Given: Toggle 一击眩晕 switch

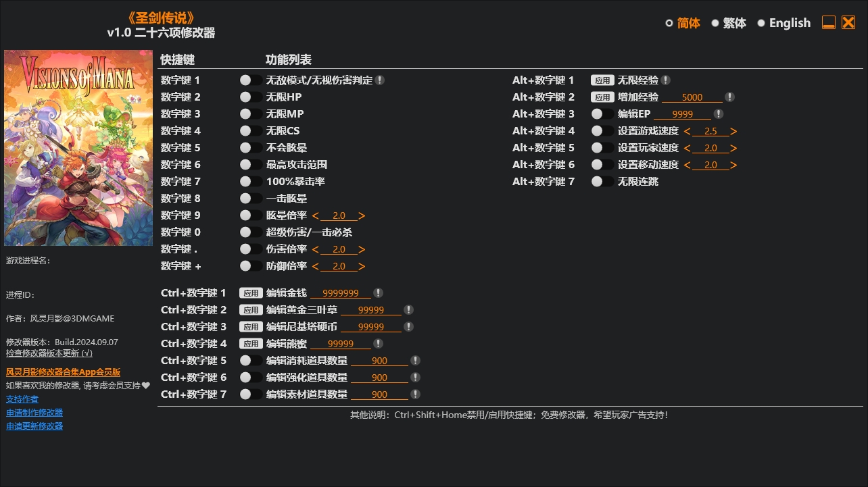Looking at the screenshot, I should click(251, 199).
